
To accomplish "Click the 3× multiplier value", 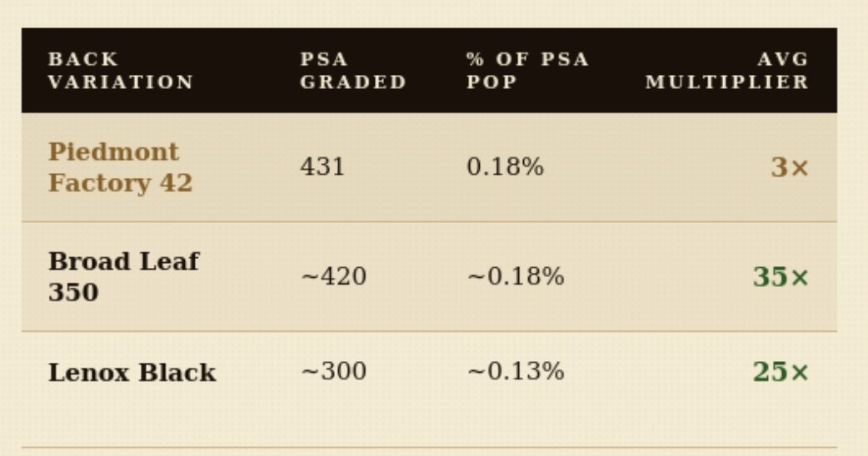I will [789, 167].
